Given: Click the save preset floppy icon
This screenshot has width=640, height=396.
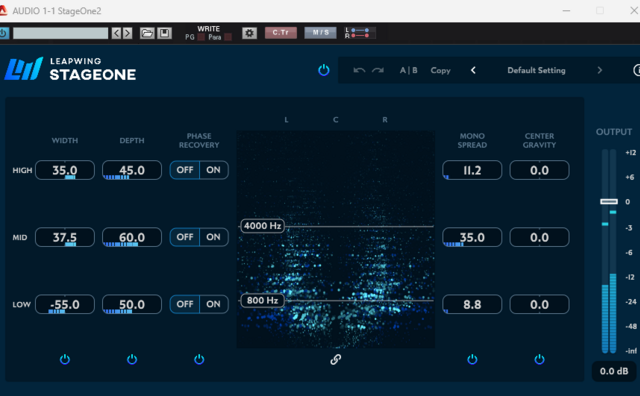Looking at the screenshot, I should [164, 33].
